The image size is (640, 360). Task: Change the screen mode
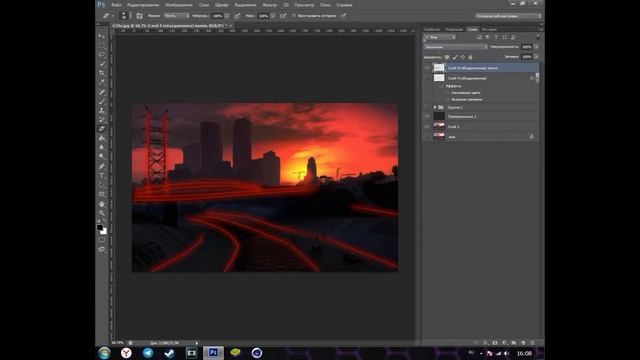(x=102, y=249)
